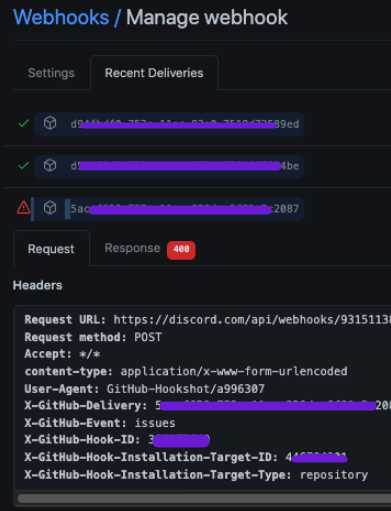Click the X-GitHub-Hook-Installation-Target-ID line

tap(186, 457)
